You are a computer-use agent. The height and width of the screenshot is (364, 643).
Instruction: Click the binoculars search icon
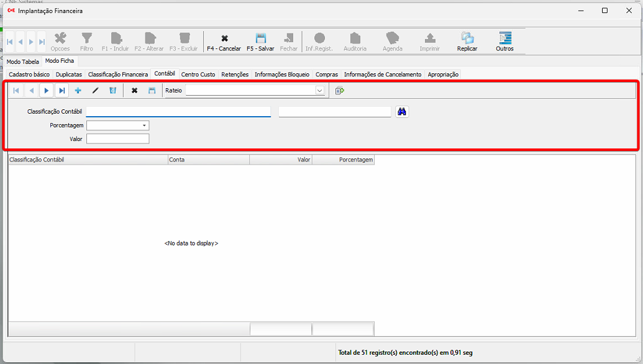402,112
